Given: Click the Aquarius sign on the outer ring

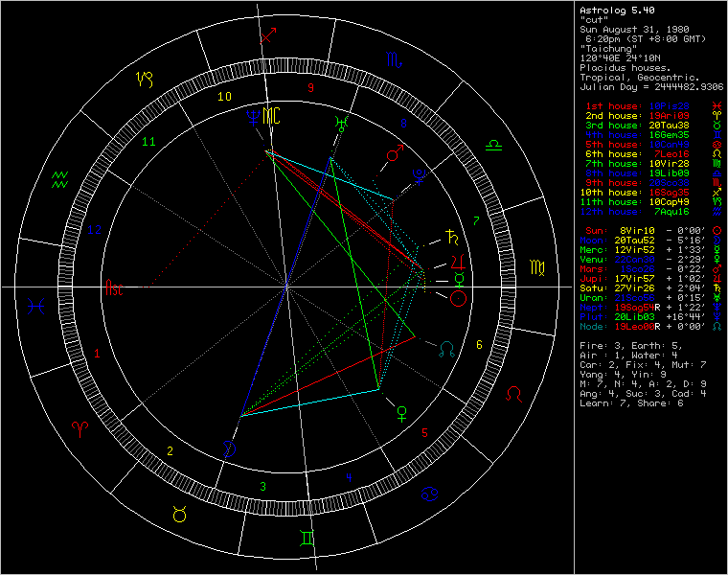Looking at the screenshot, I should [x=60, y=180].
